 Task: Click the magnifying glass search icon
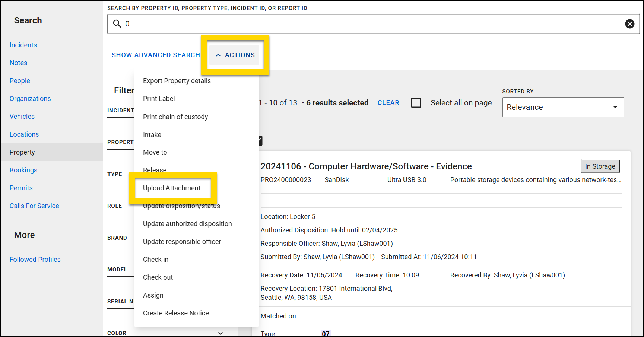tap(117, 23)
